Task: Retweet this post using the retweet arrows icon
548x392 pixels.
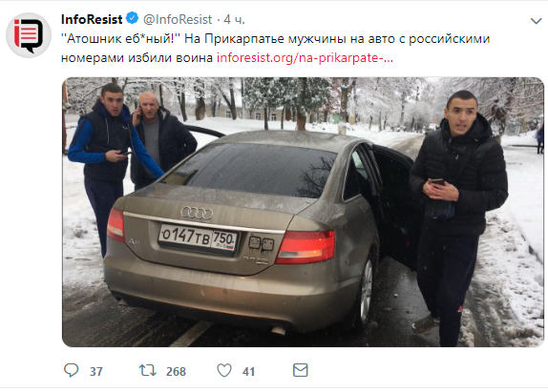Action: point(147,370)
